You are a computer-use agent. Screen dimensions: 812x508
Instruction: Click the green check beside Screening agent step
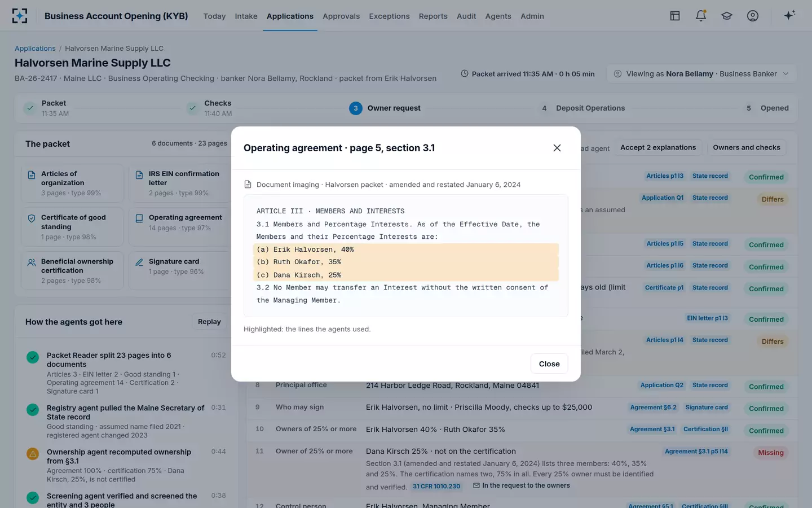coord(33,497)
